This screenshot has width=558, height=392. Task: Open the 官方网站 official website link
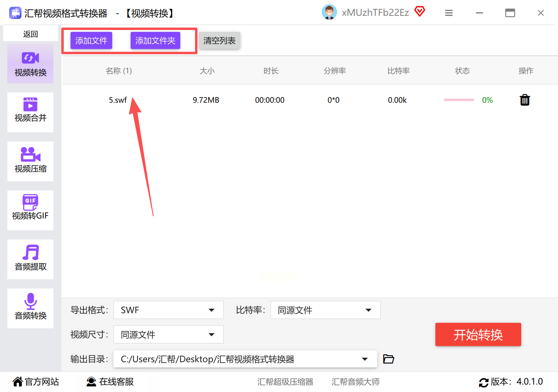point(36,382)
